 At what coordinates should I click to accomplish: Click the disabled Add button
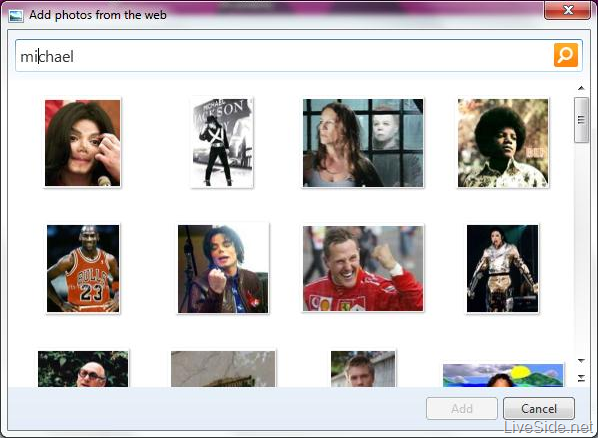[462, 409]
